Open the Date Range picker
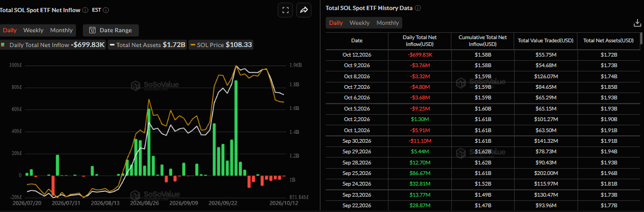 111,30
